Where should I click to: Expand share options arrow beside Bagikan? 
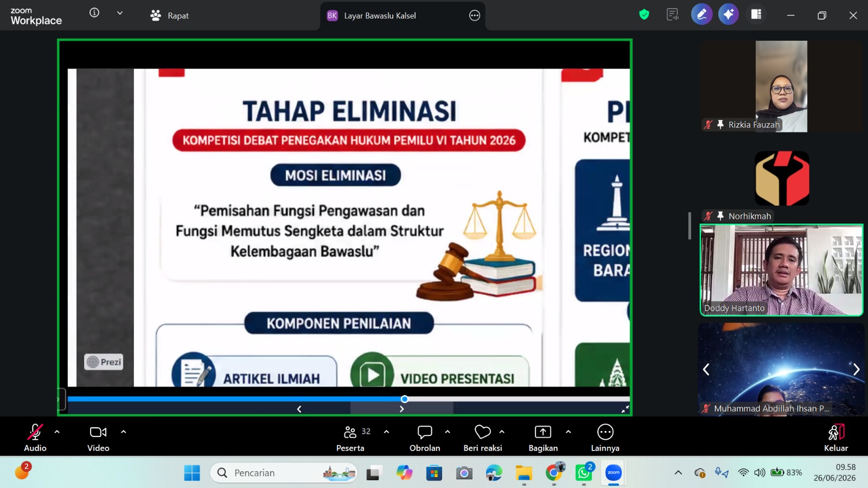pos(568,432)
